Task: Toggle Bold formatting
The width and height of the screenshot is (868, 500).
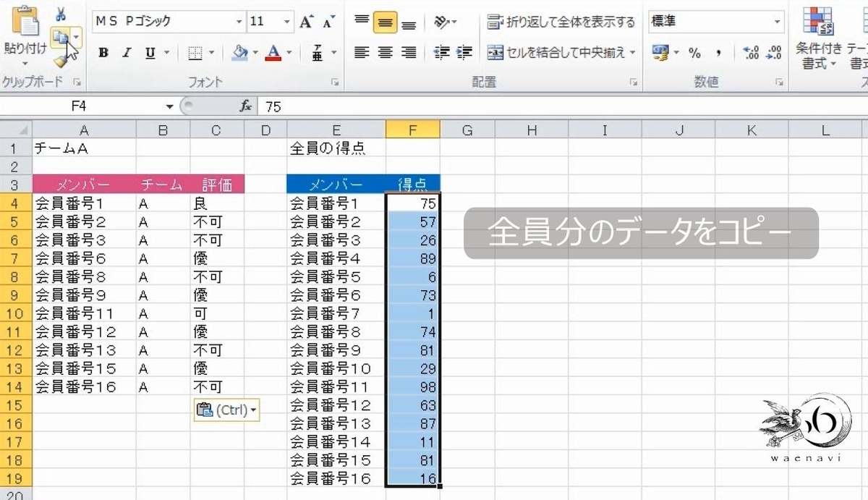Action: tap(103, 53)
